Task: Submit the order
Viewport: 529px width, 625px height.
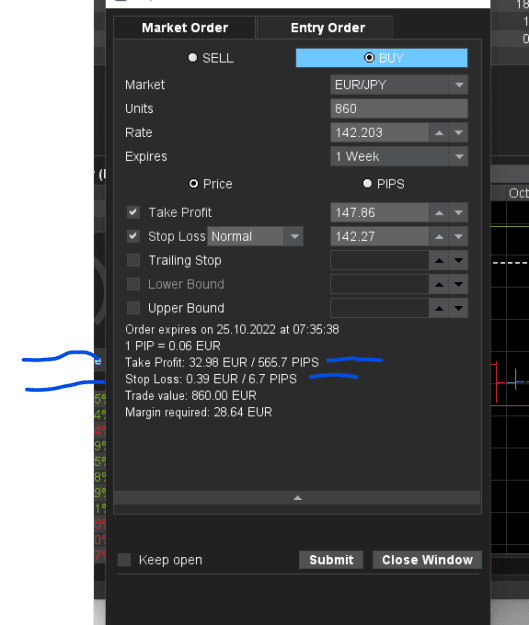Action: (331, 560)
